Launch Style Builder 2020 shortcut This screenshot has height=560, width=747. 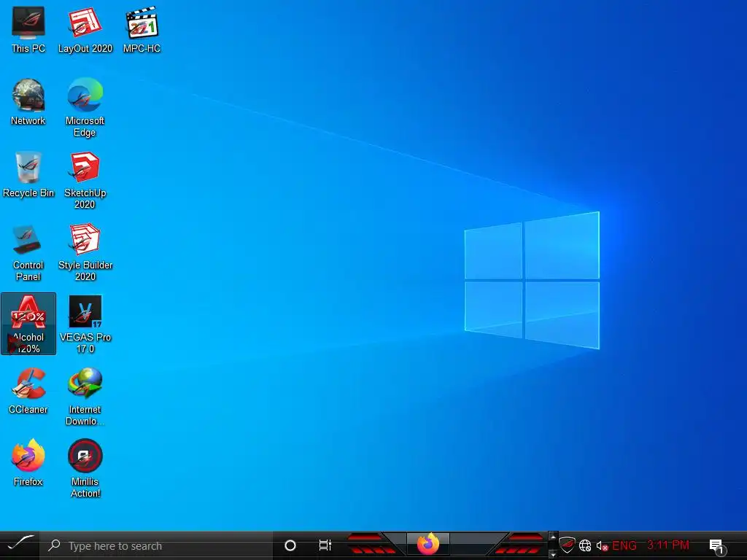click(x=85, y=253)
